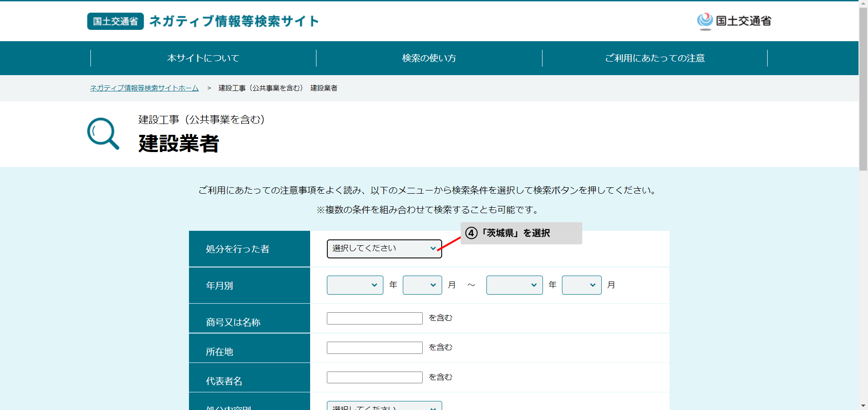Click the 所在地 row label
Viewport: 868px width, 410px height.
click(x=219, y=352)
